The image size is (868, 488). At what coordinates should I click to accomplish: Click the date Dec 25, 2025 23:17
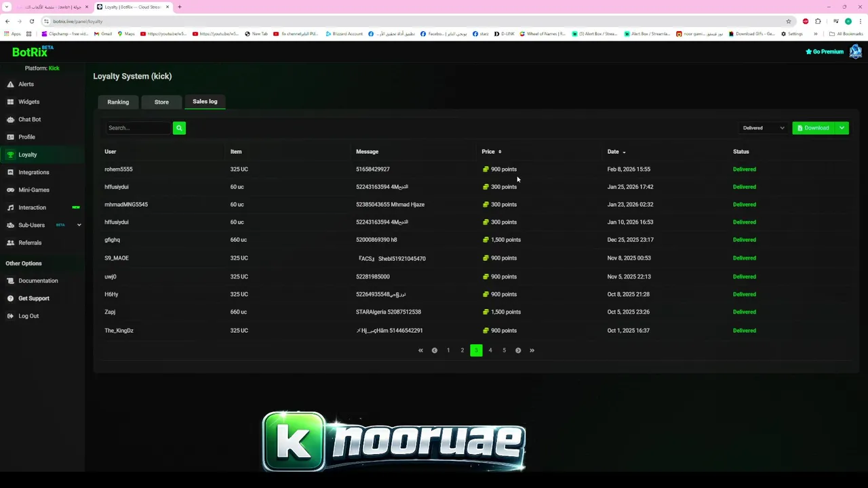click(x=631, y=240)
